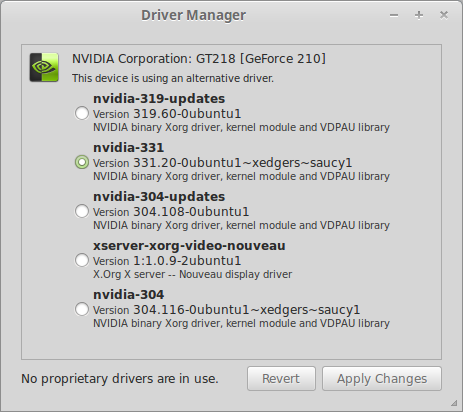Screen dimensions: 463x412
Task: Minimize the Driver Manager window
Action: coord(394,15)
